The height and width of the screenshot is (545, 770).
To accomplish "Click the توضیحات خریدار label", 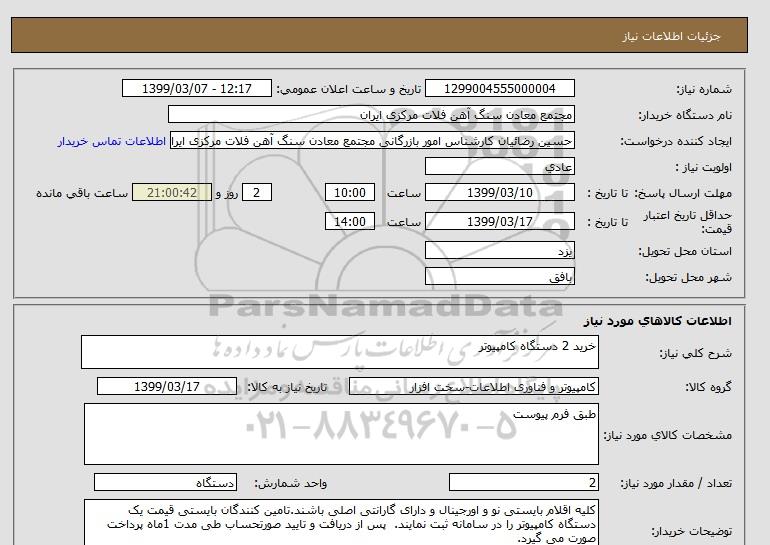I will point(691,531).
